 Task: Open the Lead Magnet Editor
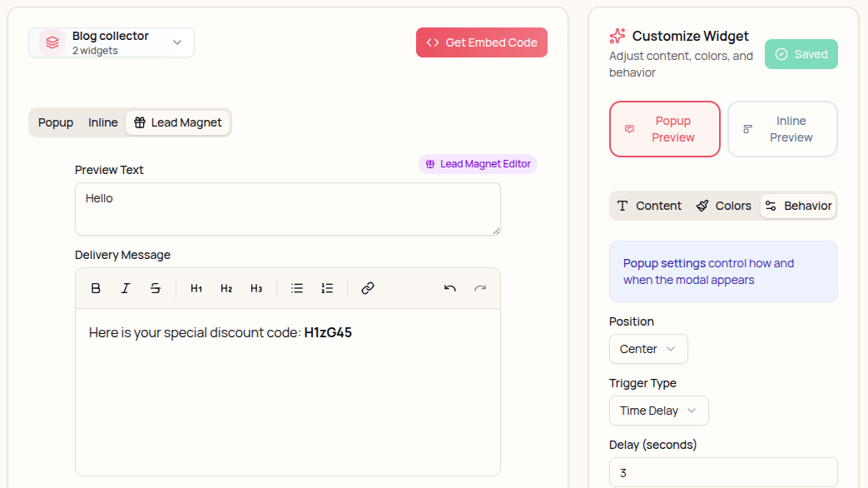coord(478,164)
